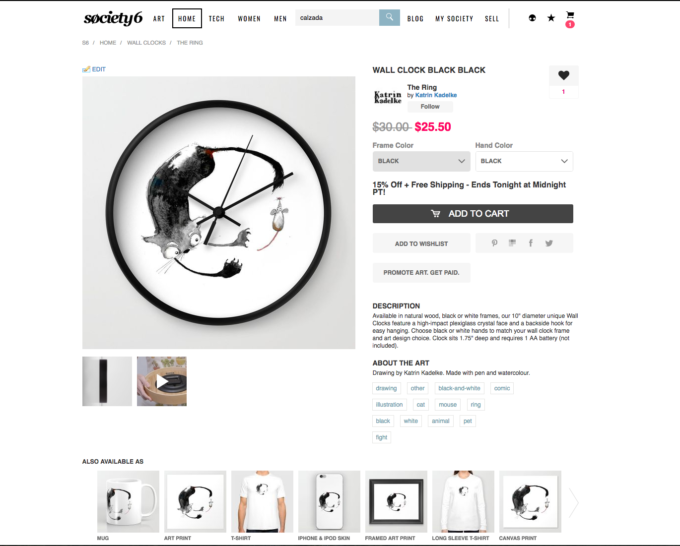Open the TECH menu item

(216, 19)
